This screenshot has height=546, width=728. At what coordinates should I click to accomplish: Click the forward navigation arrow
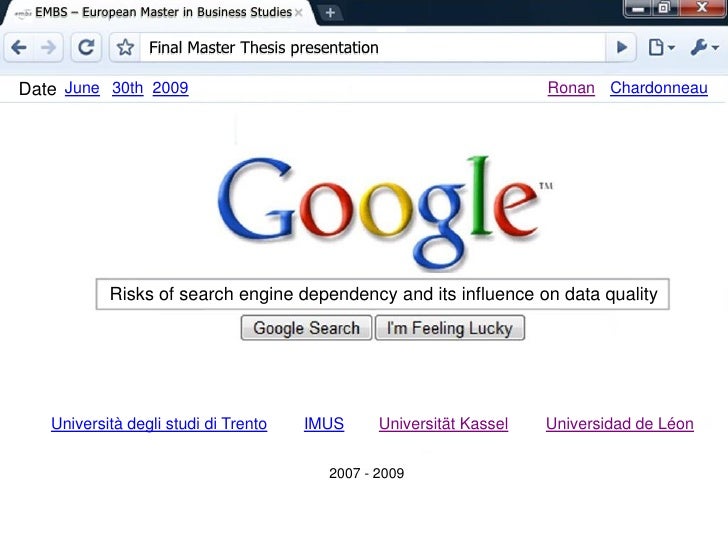48,47
